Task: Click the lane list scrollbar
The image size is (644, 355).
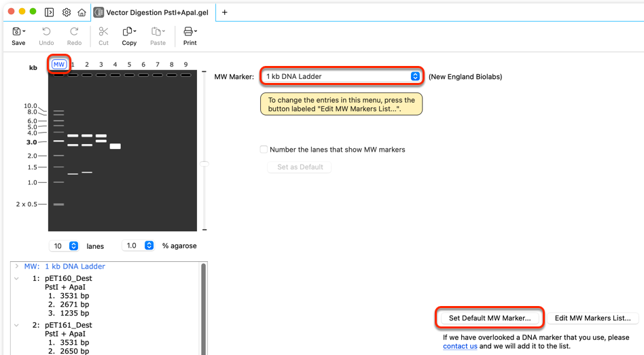Action: pos(203,309)
